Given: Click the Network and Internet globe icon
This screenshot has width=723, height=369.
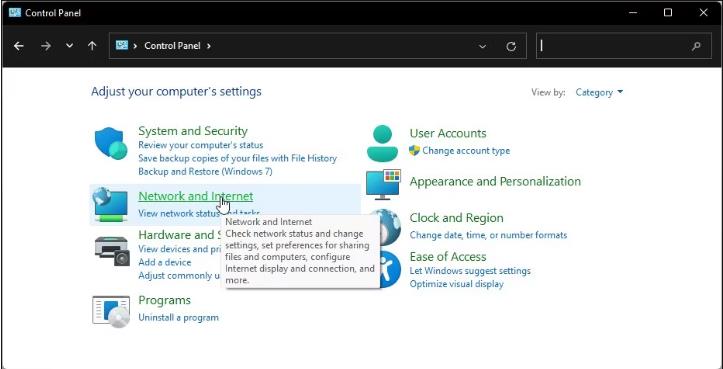Looking at the screenshot, I should 110,205.
